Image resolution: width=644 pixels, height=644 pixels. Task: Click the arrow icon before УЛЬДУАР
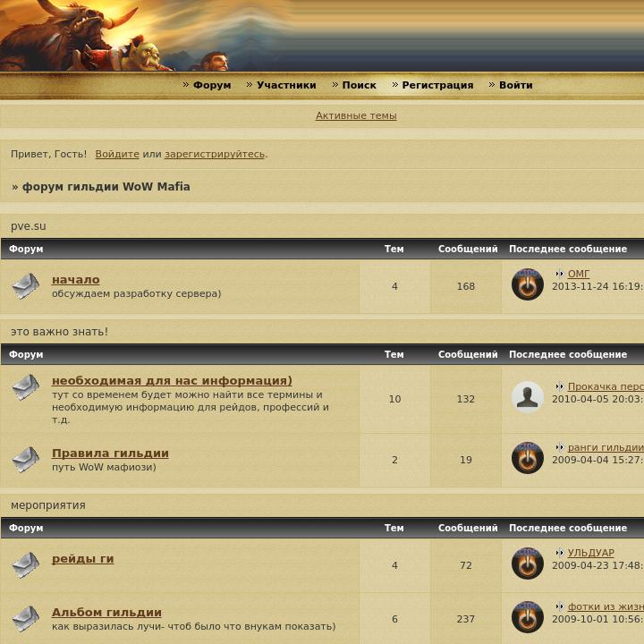(x=559, y=553)
